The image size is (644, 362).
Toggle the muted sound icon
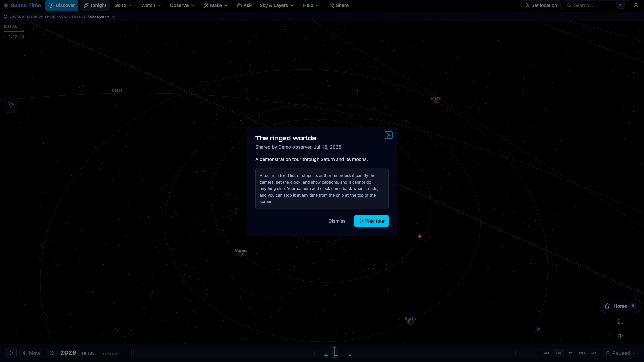621,336
